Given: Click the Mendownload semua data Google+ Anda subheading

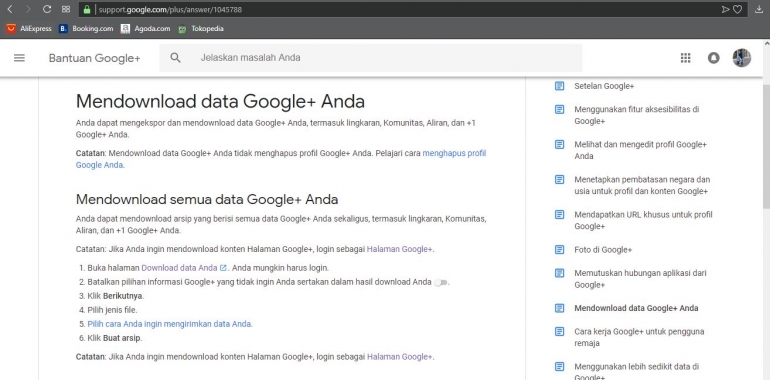Looking at the screenshot, I should 207,199.
